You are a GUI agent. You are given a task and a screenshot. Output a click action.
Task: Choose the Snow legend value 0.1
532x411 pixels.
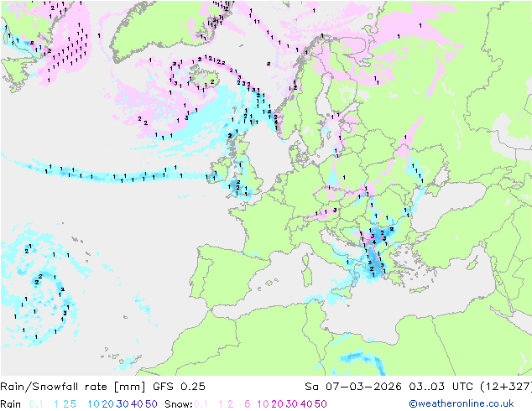click(201, 404)
